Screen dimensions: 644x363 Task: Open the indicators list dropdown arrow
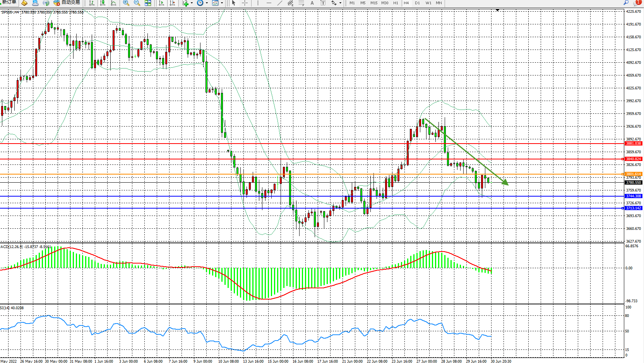[192, 3]
